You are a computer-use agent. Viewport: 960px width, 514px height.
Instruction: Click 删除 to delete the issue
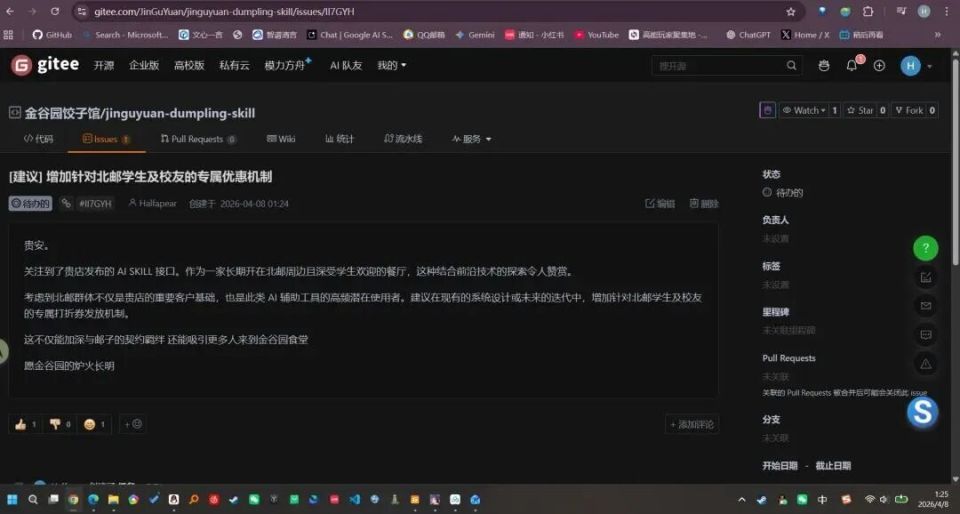(704, 203)
